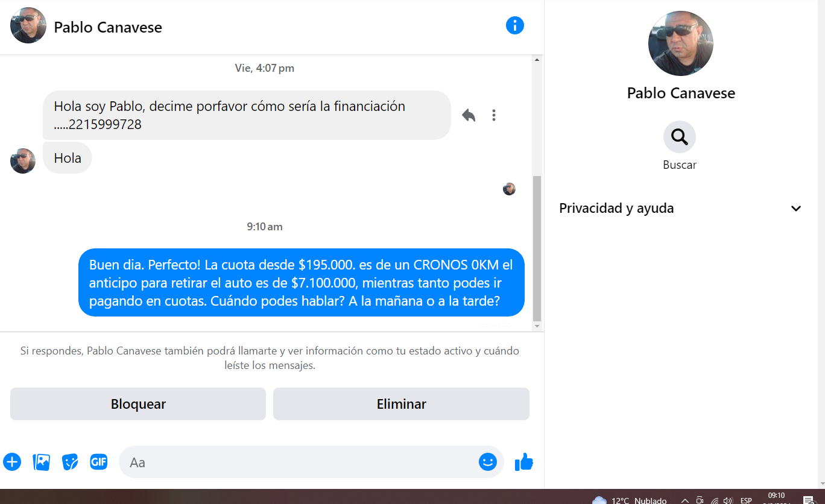Screen dimensions: 825x504
Task: Open the blue plus attachments menu
Action: [12, 462]
